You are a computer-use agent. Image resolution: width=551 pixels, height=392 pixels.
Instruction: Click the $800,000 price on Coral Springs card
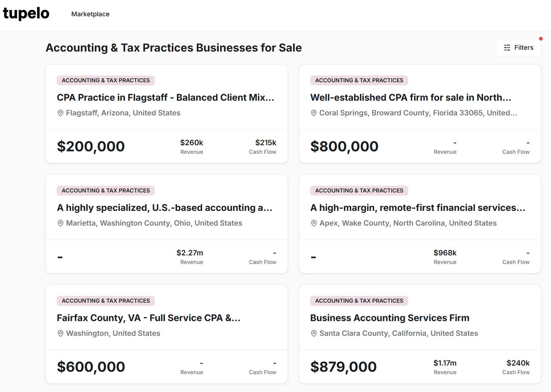point(344,146)
